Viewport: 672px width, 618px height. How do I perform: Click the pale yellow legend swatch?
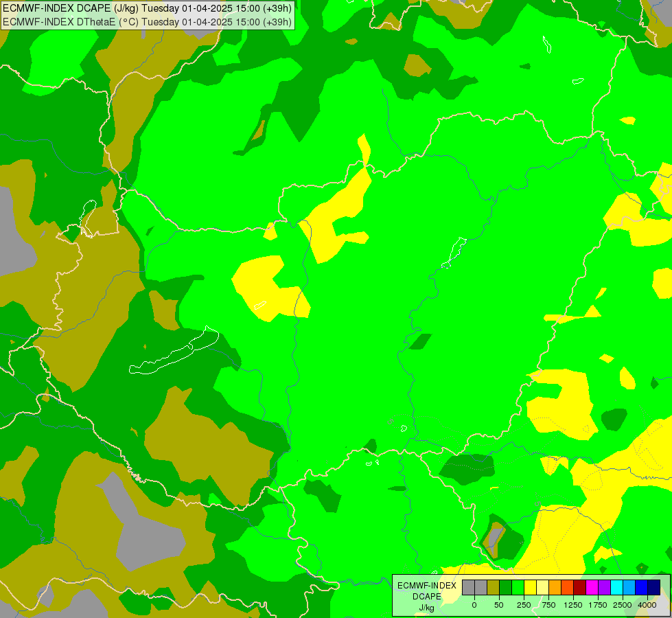click(x=542, y=588)
